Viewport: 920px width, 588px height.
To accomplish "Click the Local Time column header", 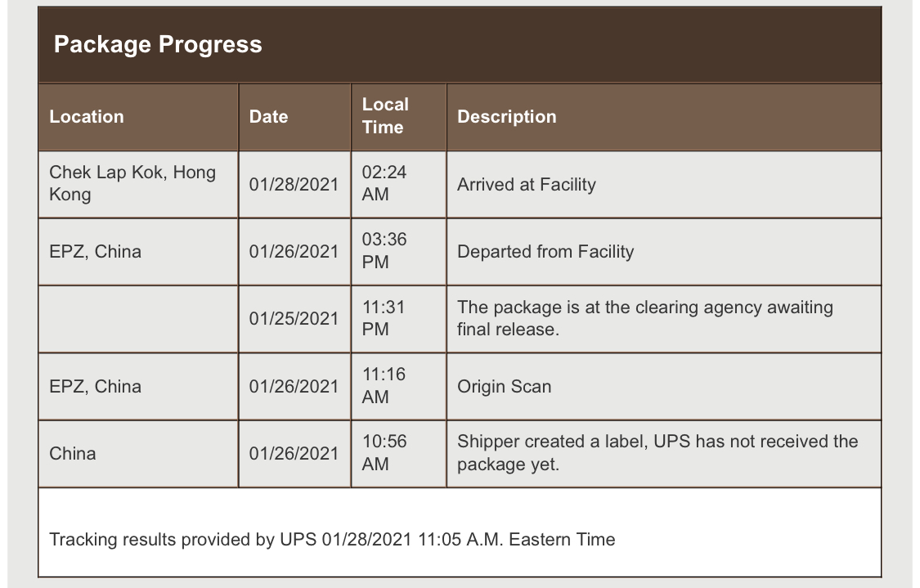I will [x=385, y=116].
